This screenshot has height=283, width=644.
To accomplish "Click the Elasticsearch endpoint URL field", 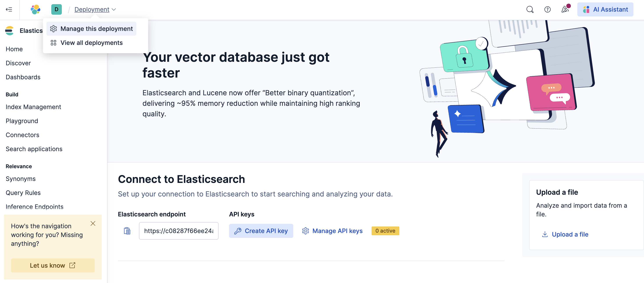I will point(178,231).
